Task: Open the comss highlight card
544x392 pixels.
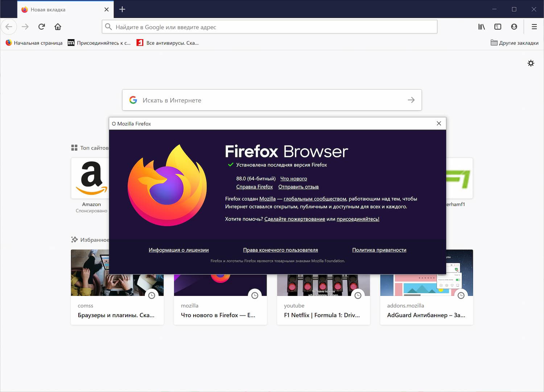Action: coord(117,287)
